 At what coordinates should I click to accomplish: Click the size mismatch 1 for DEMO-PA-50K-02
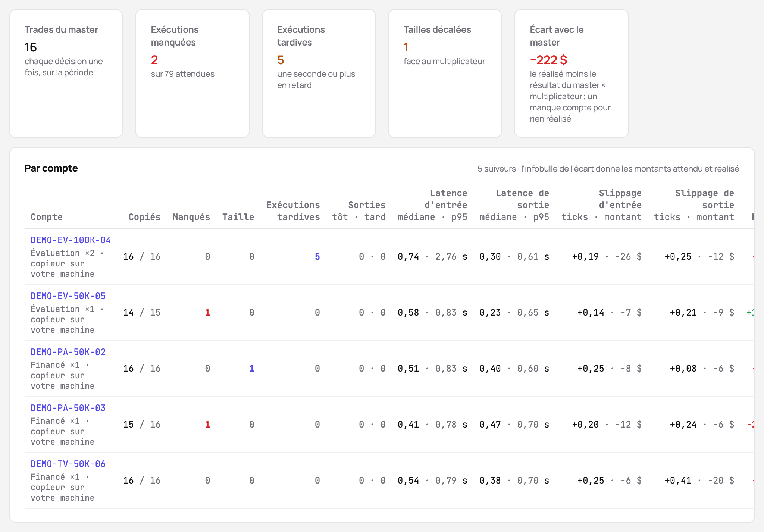click(x=252, y=369)
